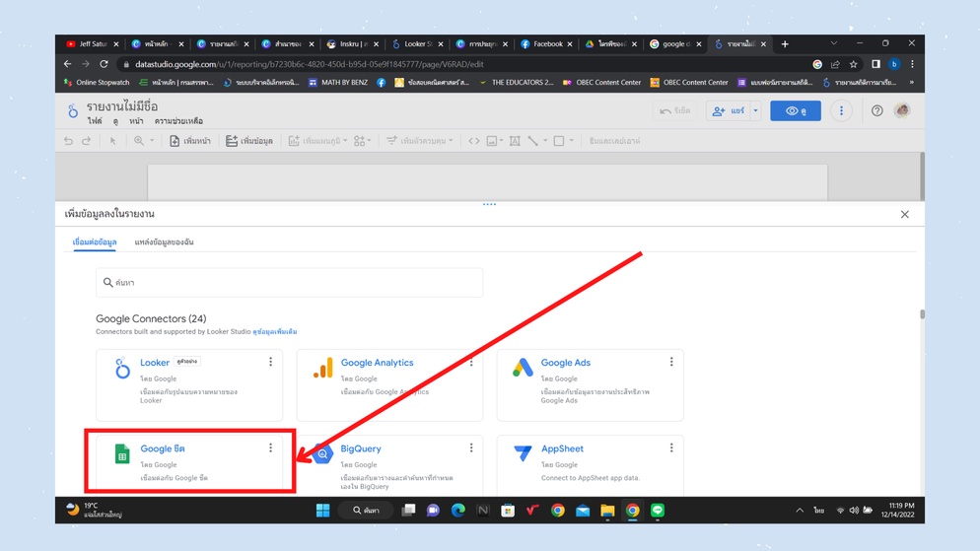This screenshot has width=980, height=551.
Task: Click the add page toolbar button
Action: pos(190,141)
